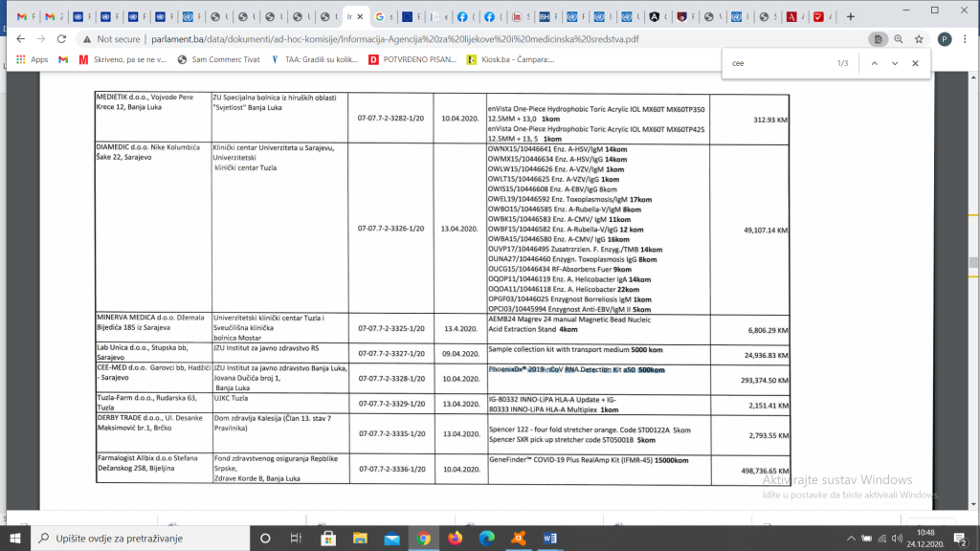Click the page vertical scrollbar thumb

click(973, 262)
